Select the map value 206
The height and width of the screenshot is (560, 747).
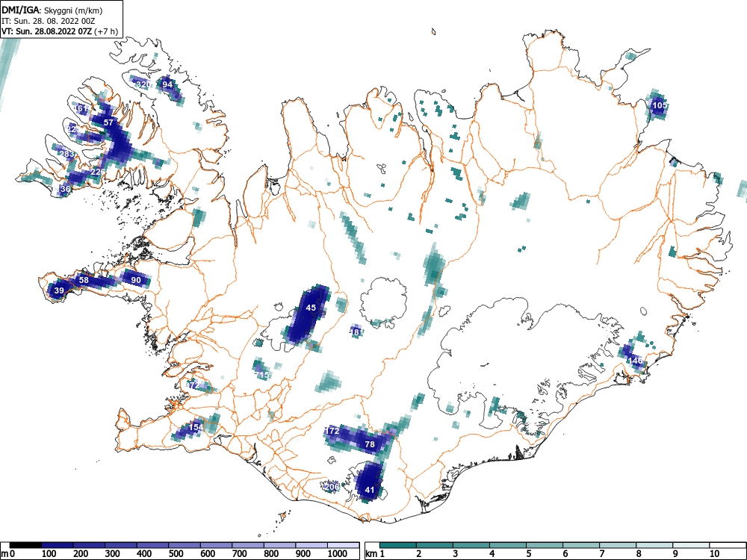[332, 487]
